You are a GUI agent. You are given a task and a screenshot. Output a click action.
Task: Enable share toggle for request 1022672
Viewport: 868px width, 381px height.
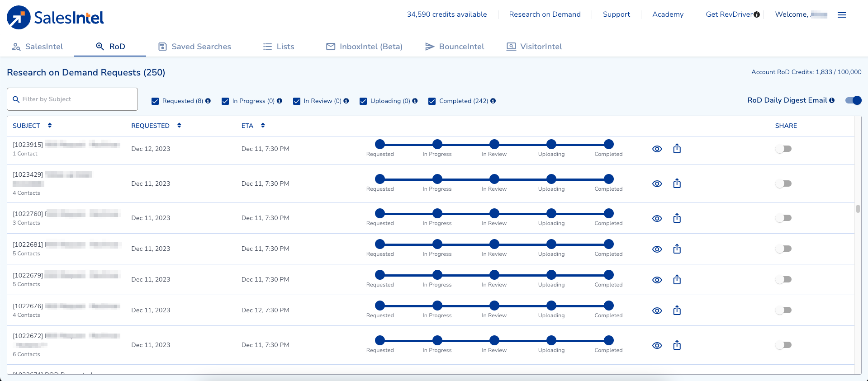coord(783,345)
